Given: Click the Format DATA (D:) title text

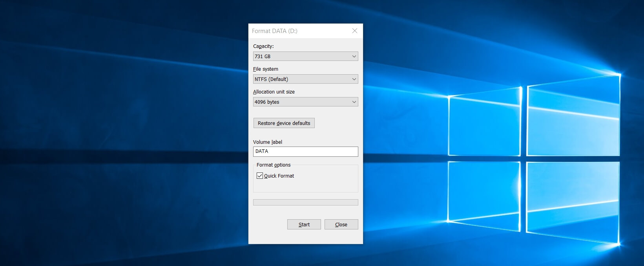Looking at the screenshot, I should click(x=275, y=31).
